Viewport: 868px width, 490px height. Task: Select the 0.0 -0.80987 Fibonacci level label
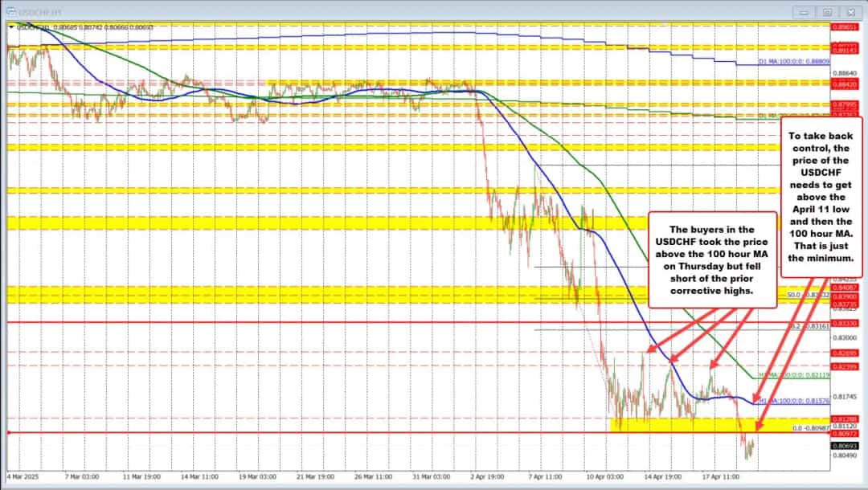coord(810,427)
